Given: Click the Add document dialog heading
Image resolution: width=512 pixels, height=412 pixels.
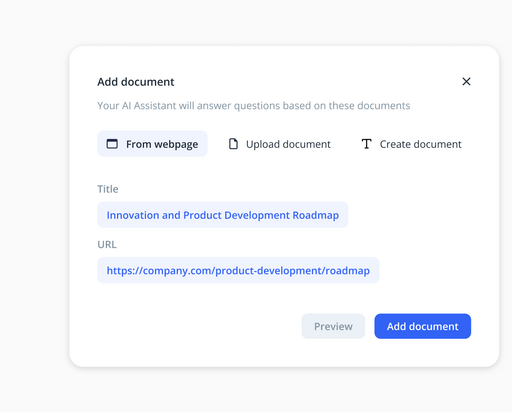Looking at the screenshot, I should [x=136, y=82].
